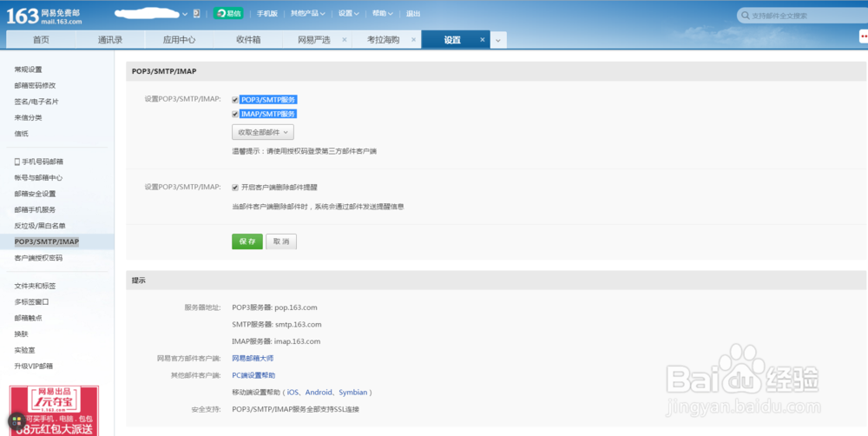Open 多标签窗口 in the sidebar
Screen dimensions: 868x436
31,302
